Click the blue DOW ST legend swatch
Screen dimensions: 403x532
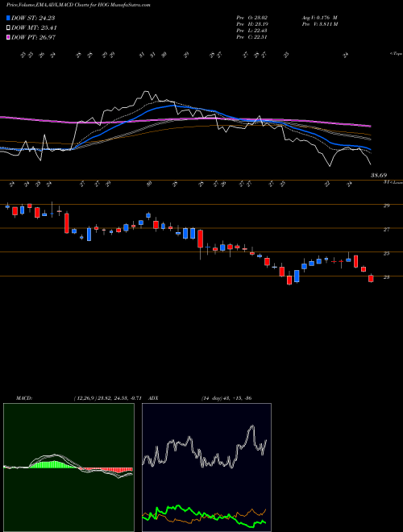tap(8, 18)
